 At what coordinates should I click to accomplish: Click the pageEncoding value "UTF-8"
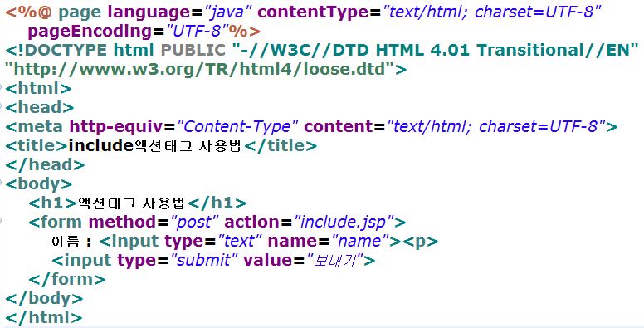point(197,32)
